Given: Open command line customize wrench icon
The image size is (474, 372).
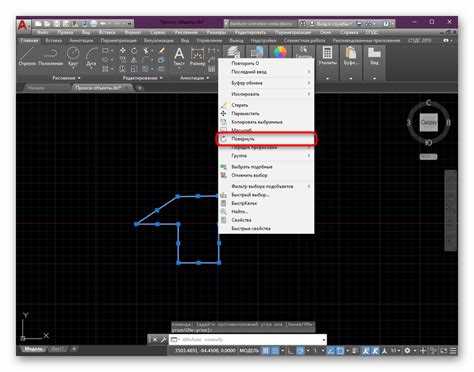Looking at the screenshot, I should point(164,340).
